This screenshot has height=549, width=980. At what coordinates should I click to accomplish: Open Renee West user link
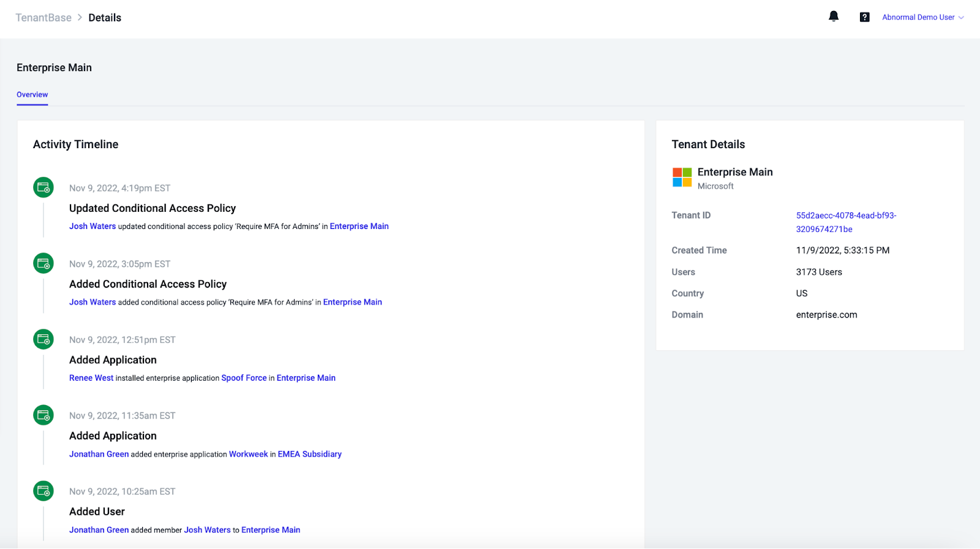(x=91, y=378)
